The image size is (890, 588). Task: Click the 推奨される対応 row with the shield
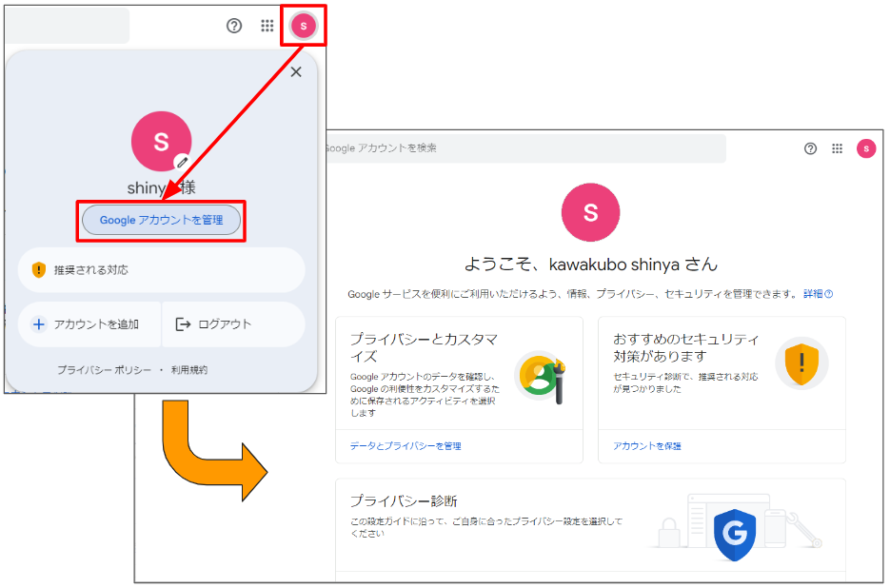tap(161, 270)
